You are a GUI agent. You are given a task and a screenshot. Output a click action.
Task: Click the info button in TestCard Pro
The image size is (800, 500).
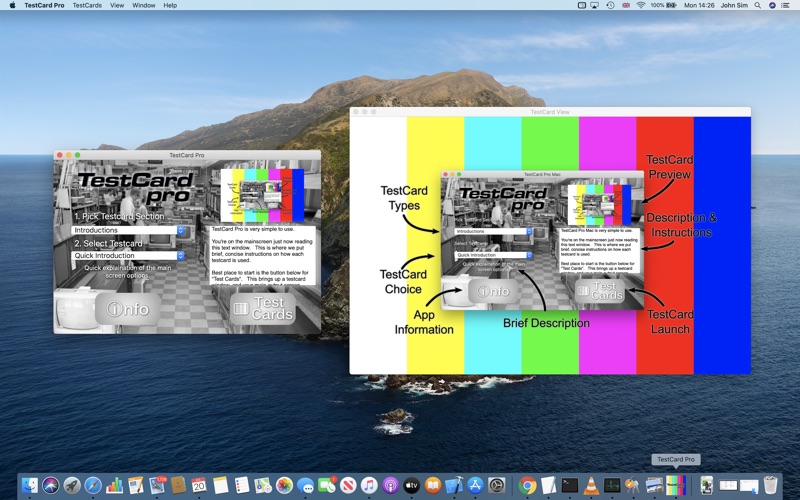(128, 309)
